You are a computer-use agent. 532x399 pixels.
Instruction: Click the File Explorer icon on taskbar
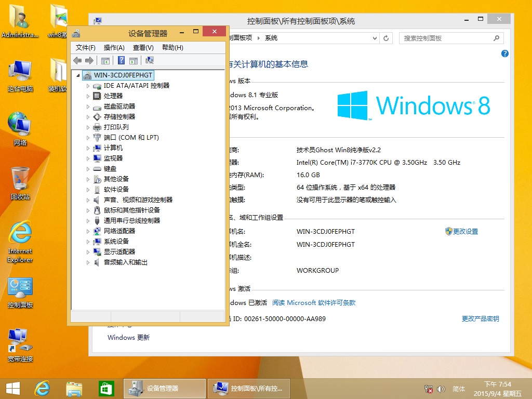[x=74, y=388]
